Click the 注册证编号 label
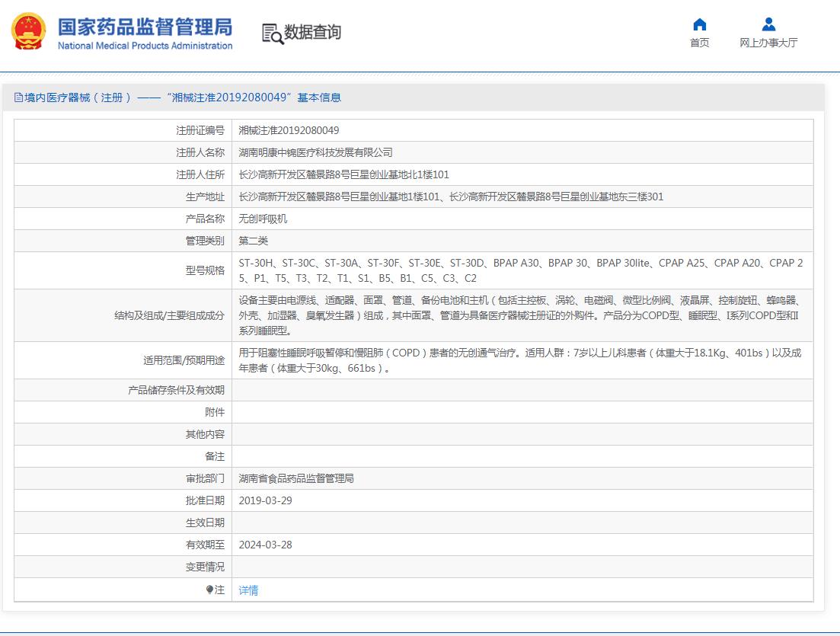Image resolution: width=840 pixels, height=636 pixels. tap(200, 130)
